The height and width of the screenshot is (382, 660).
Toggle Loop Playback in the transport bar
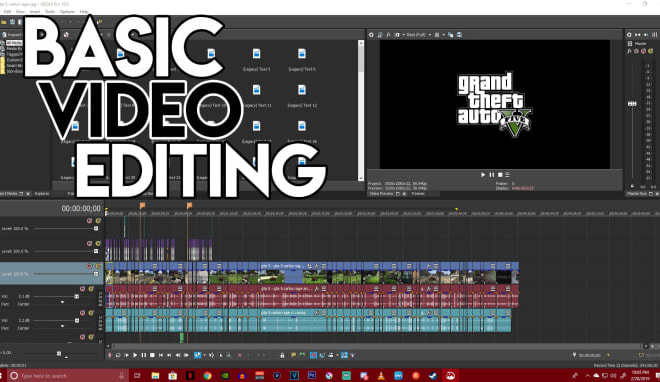coord(118,355)
